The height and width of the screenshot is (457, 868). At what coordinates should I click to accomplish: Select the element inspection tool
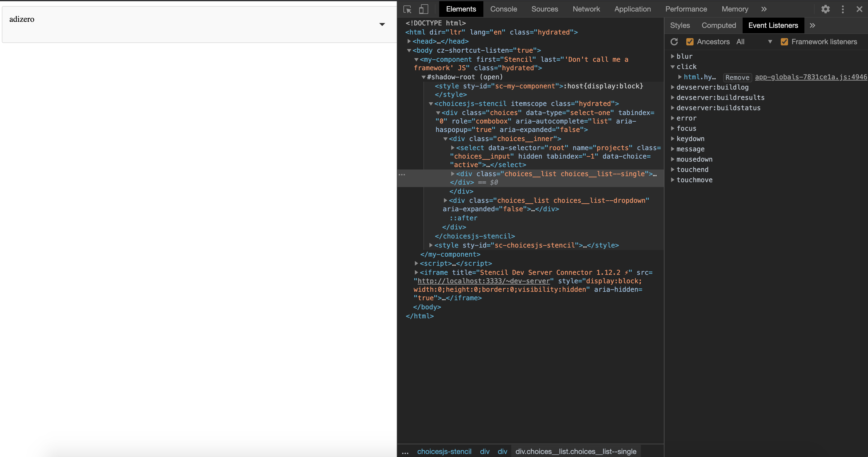[x=407, y=9]
